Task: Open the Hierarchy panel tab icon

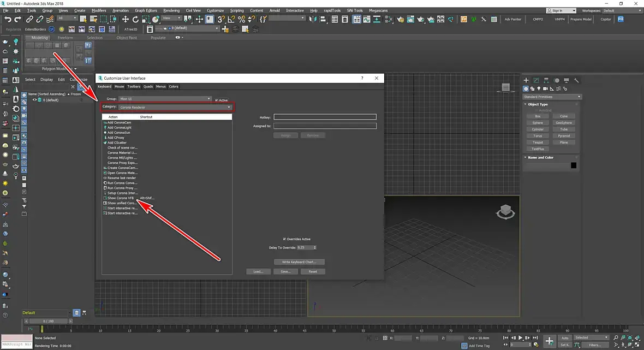Action: (546, 80)
